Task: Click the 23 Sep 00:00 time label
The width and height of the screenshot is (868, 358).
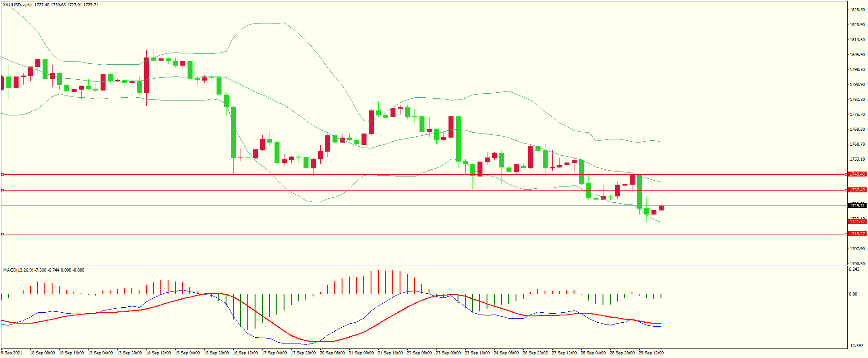Action: pyautogui.click(x=448, y=353)
